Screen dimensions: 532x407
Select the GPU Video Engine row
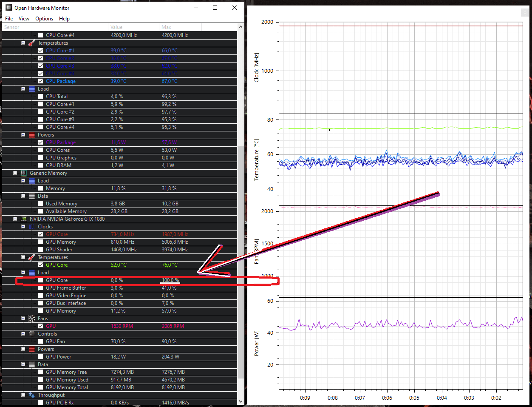point(119,296)
